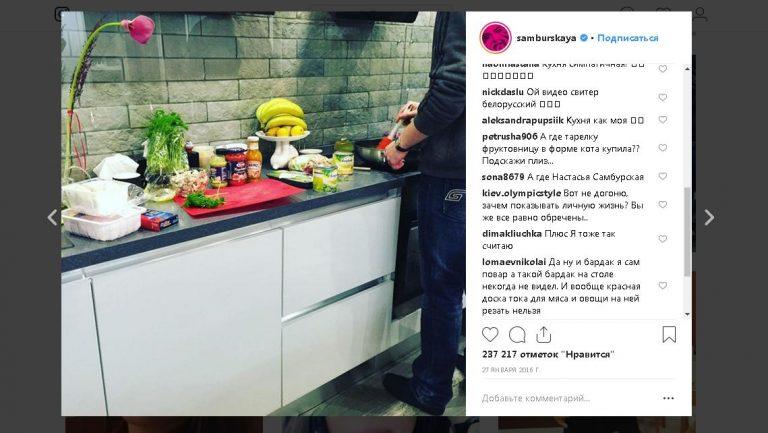The image size is (768, 433).
Task: Open the samburskaya username link
Action: 546,38
